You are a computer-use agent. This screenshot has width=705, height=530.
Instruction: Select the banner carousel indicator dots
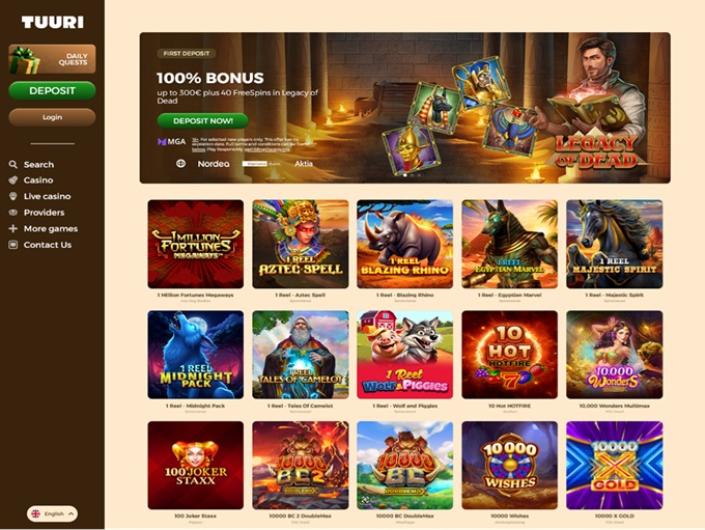[412, 175]
